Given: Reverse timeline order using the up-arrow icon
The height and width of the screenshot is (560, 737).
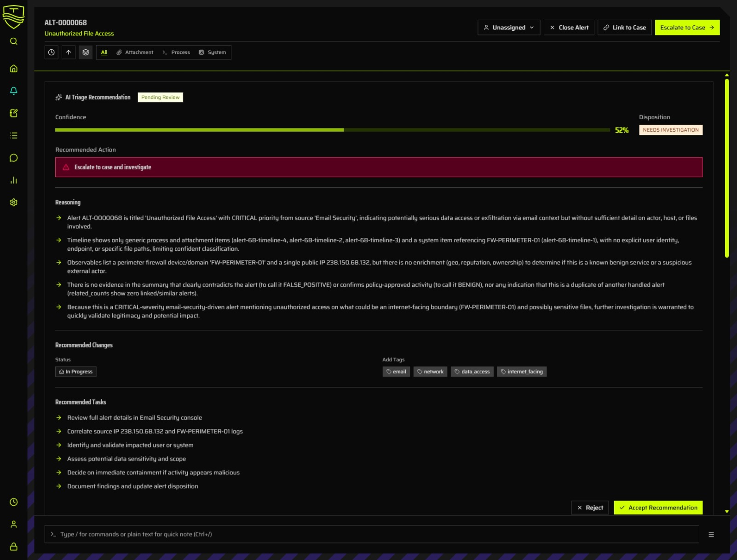Looking at the screenshot, I should (68, 52).
